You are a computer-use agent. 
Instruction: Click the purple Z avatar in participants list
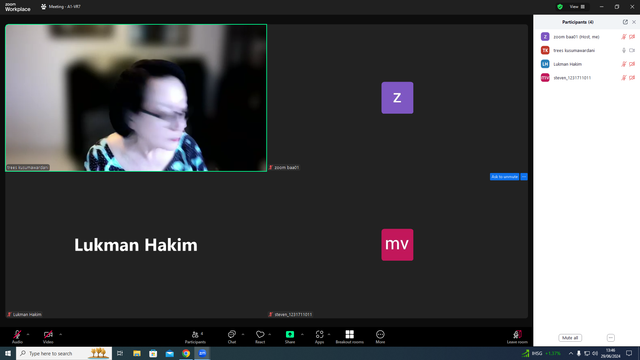545,37
